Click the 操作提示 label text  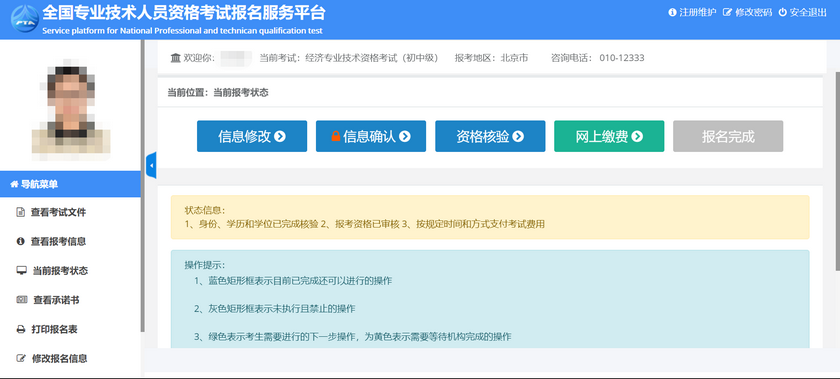[x=205, y=265]
